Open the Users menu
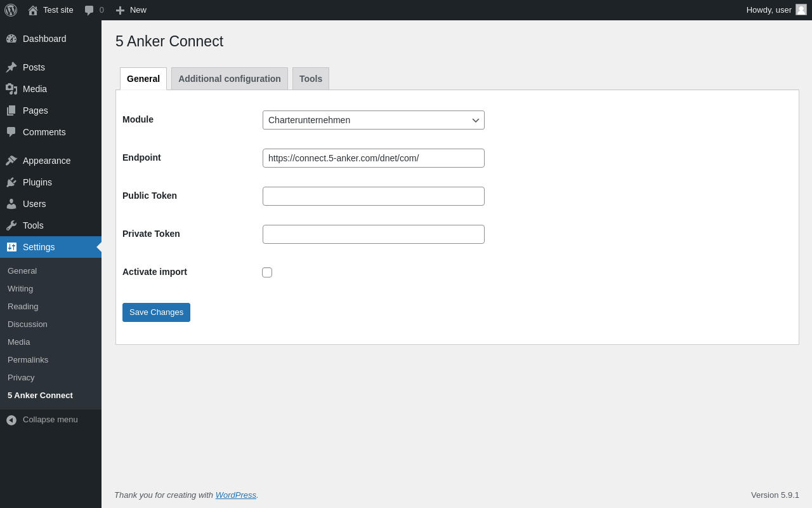The height and width of the screenshot is (508, 812). (x=51, y=204)
